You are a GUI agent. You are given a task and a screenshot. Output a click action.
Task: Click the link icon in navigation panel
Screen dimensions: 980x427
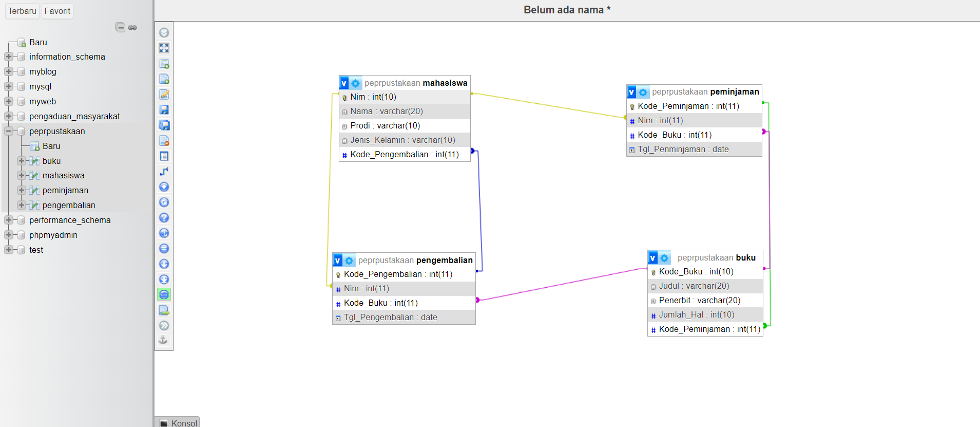[x=132, y=28]
